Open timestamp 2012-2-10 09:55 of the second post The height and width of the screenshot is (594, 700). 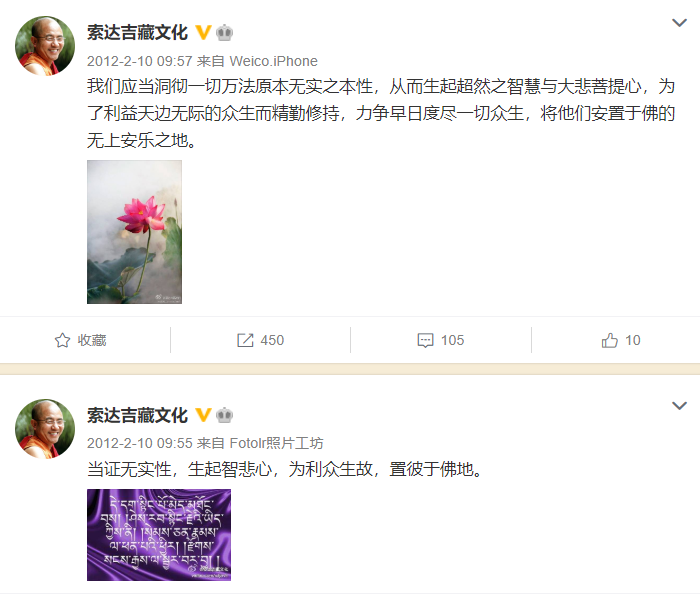click(x=139, y=443)
